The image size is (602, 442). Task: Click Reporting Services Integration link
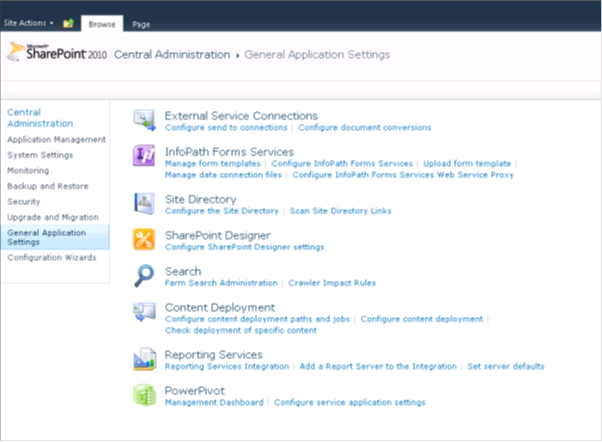[x=227, y=367]
